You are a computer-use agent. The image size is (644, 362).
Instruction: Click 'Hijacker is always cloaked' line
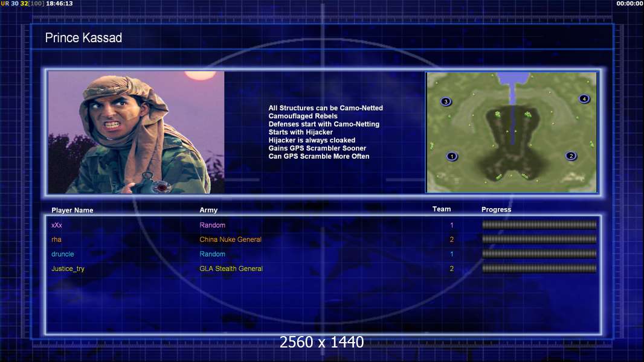click(312, 140)
